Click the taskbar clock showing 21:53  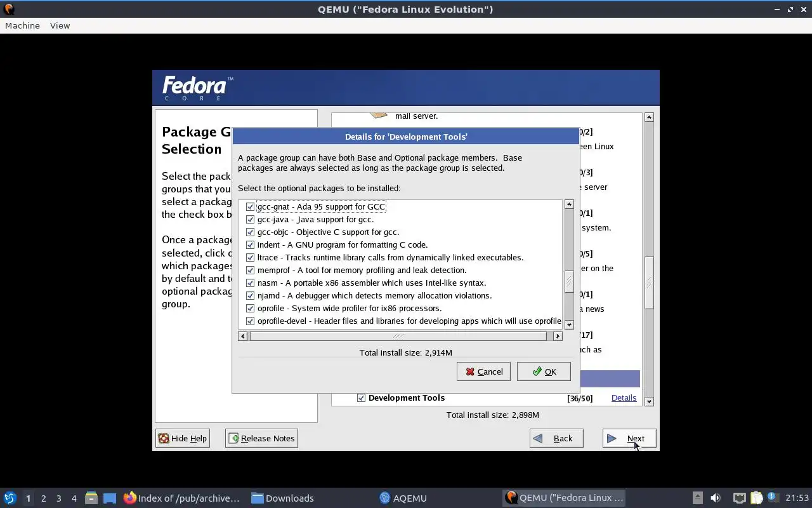click(797, 498)
